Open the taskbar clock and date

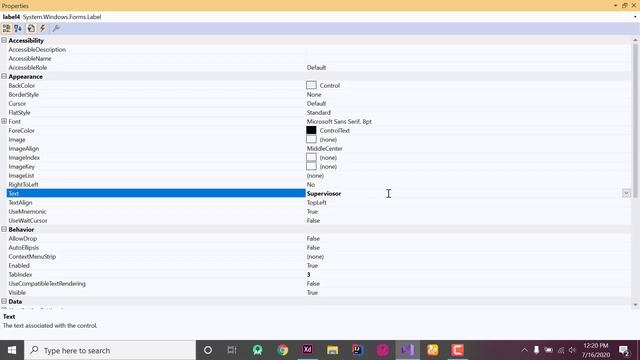(596, 350)
